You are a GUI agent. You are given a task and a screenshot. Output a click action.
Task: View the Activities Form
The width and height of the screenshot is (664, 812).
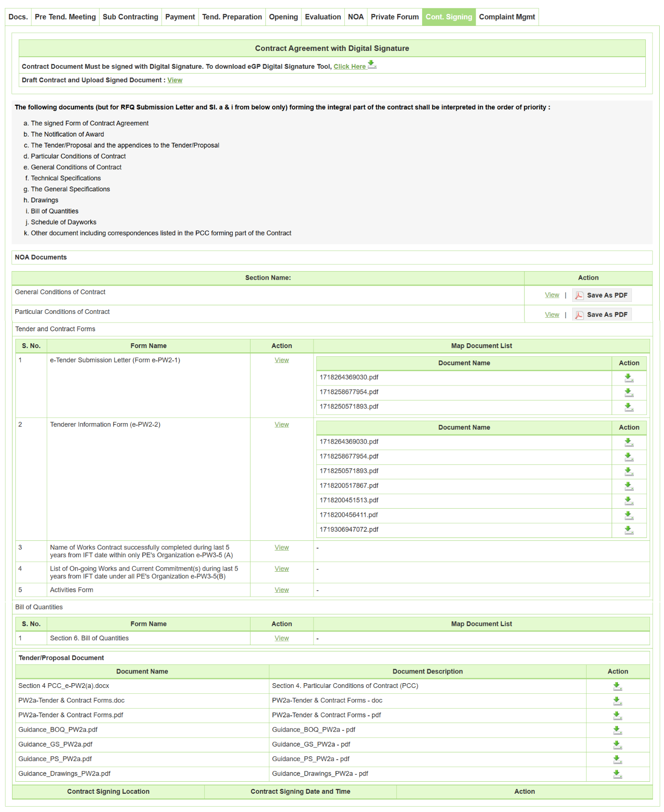(282, 590)
